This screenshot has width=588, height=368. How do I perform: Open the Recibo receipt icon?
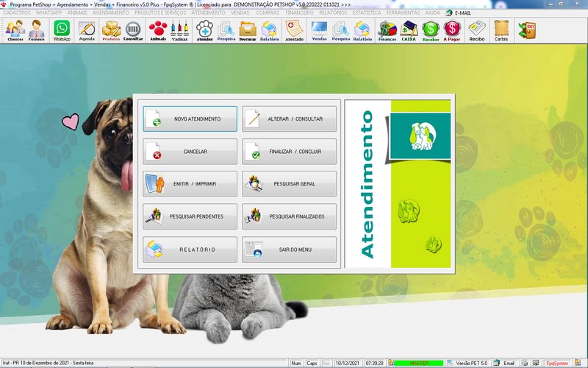tap(477, 31)
